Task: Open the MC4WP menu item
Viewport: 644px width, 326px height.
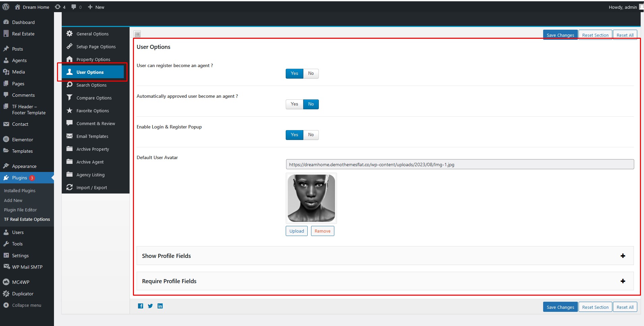Action: 21,282
